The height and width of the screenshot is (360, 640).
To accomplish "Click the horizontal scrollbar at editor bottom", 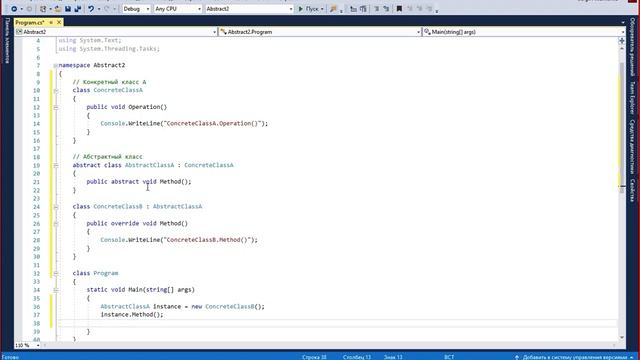I will pos(329,345).
